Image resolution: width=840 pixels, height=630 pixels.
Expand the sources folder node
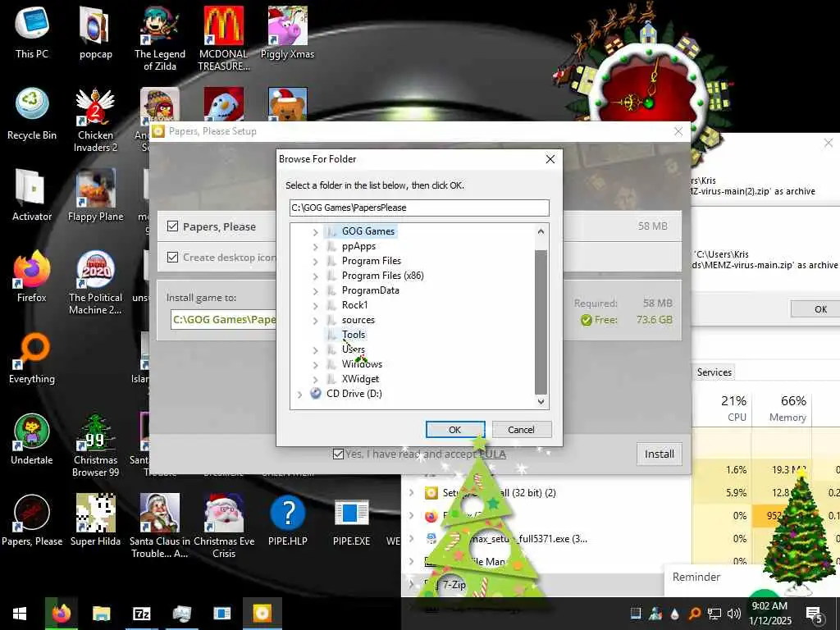point(316,321)
